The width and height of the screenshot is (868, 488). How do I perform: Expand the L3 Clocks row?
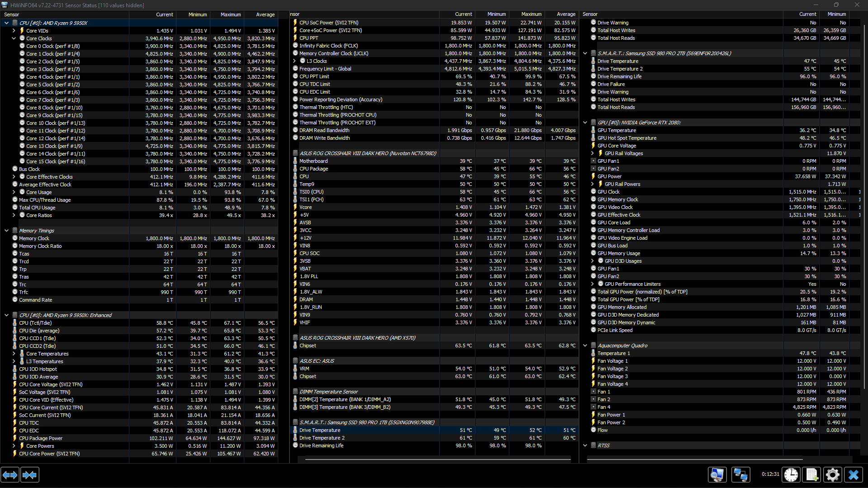[x=294, y=61]
